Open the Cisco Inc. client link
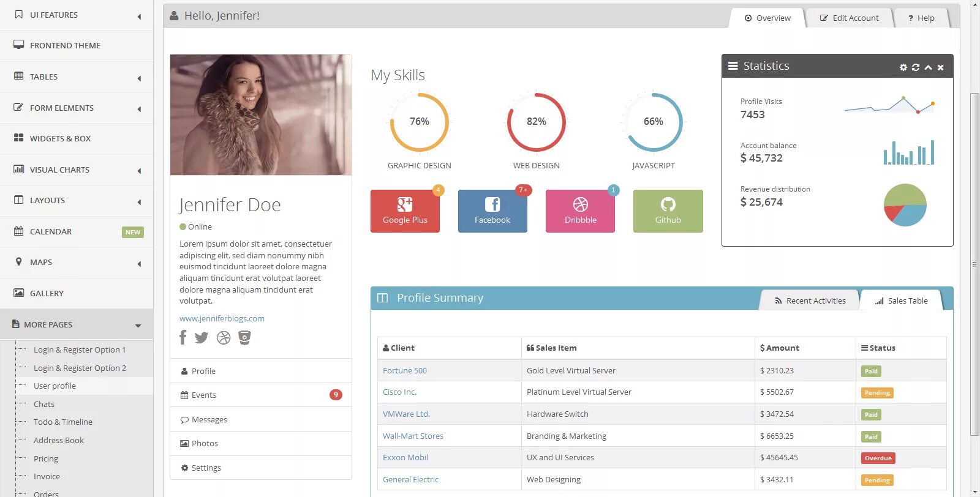Screen dimensions: 980x497 (399, 392)
